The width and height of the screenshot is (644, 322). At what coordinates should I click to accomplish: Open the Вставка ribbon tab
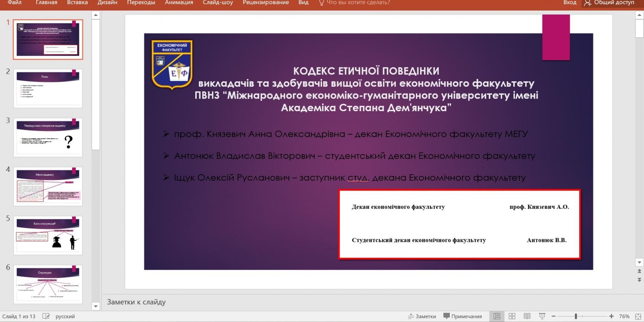click(77, 3)
